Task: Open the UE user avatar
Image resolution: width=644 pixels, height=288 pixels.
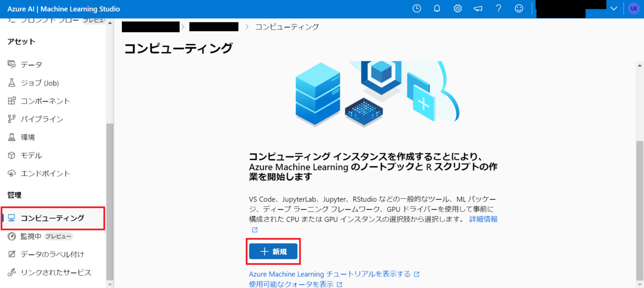Action: tap(633, 9)
